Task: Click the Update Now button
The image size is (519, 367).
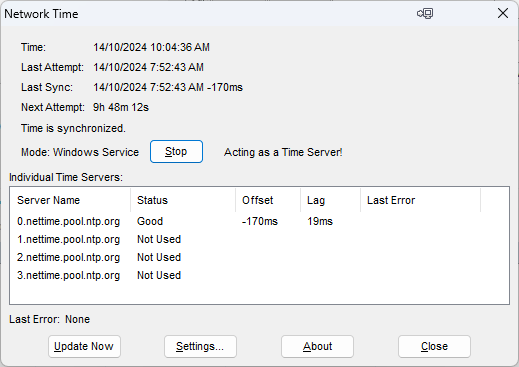Action: [84, 347]
